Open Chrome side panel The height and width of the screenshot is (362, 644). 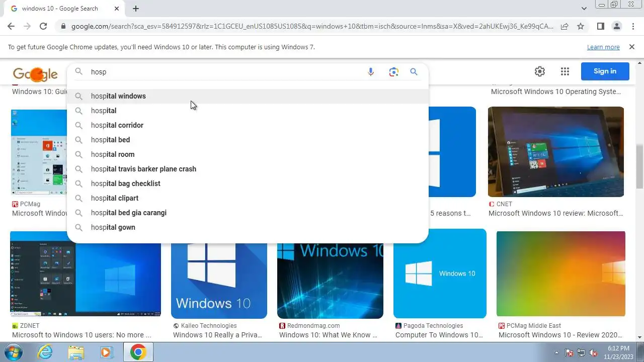tap(601, 26)
